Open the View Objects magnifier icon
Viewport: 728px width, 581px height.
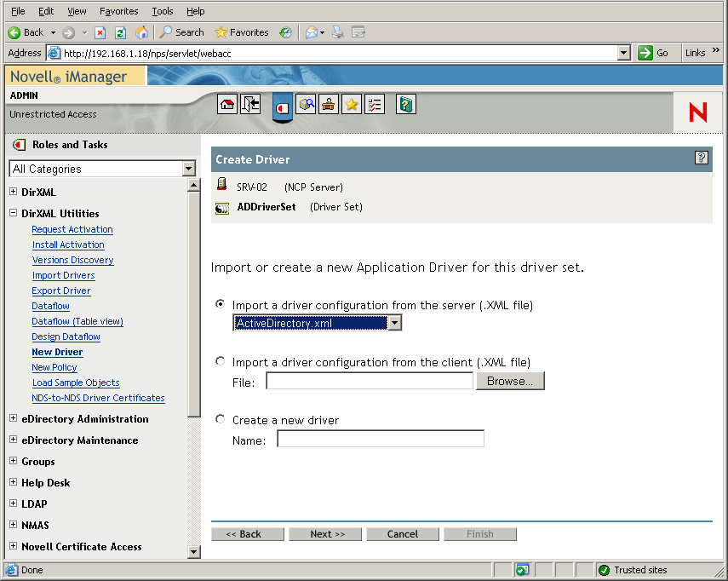306,104
